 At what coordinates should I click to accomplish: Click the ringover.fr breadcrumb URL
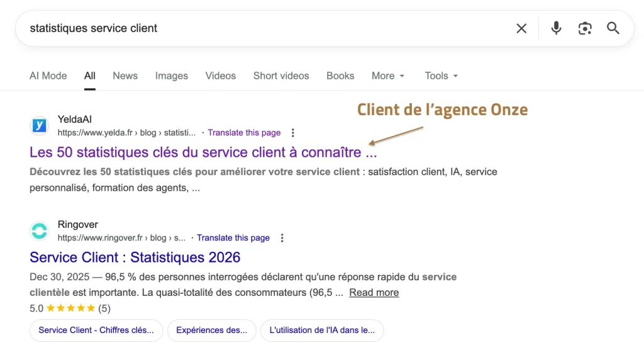tap(121, 238)
